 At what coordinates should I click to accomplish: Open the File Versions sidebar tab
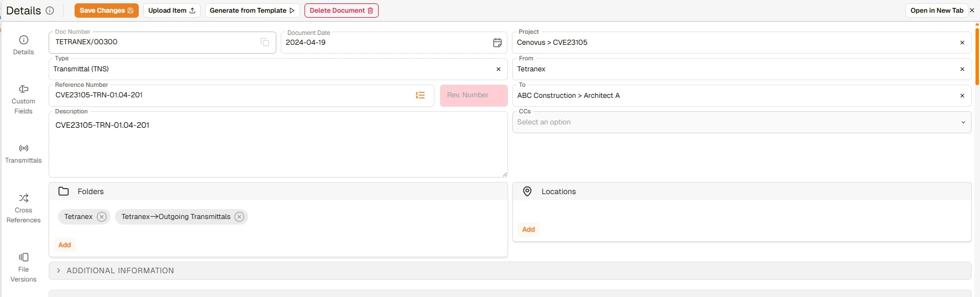[23, 268]
